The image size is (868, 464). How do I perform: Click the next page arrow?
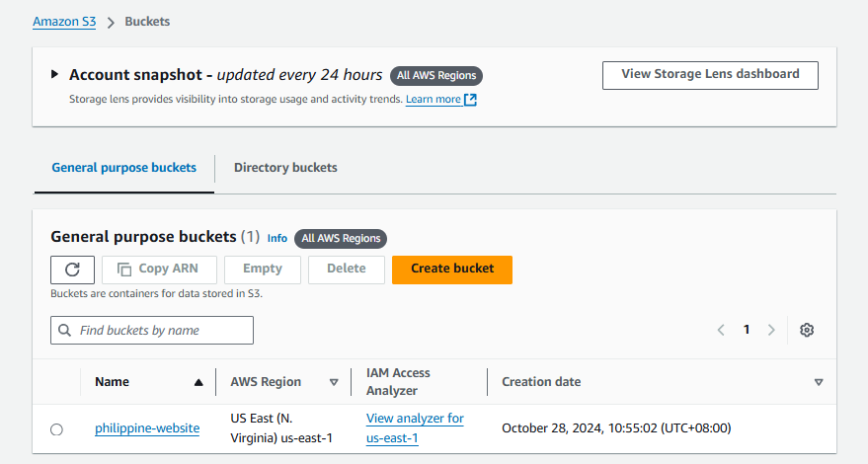[x=771, y=330]
